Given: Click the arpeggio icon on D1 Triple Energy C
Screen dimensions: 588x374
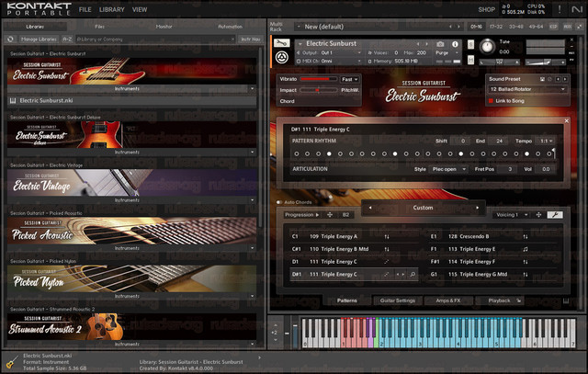Looking at the screenshot, I should [387, 262].
